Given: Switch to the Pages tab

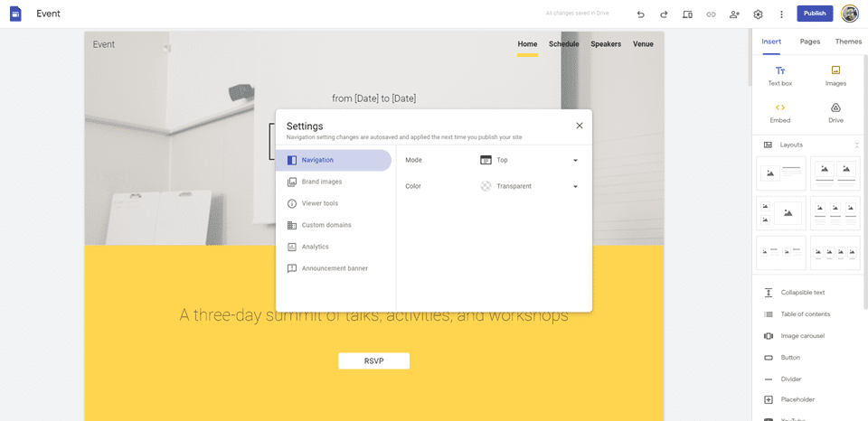Looking at the screenshot, I should click(810, 42).
